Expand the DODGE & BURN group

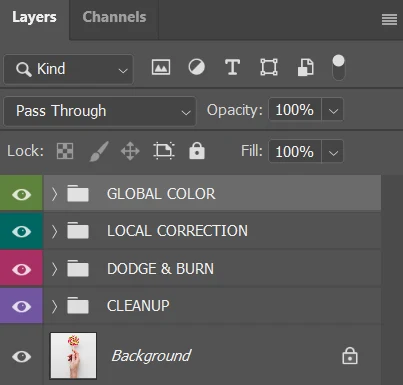pos(54,269)
